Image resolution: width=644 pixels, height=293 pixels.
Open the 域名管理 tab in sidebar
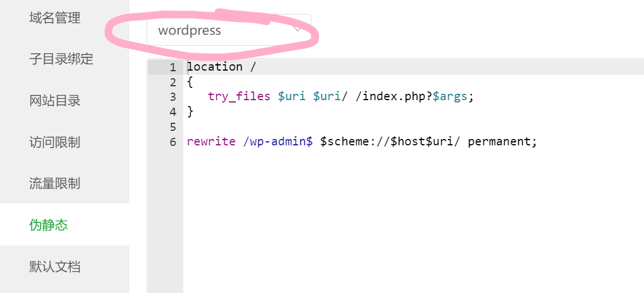point(55,18)
